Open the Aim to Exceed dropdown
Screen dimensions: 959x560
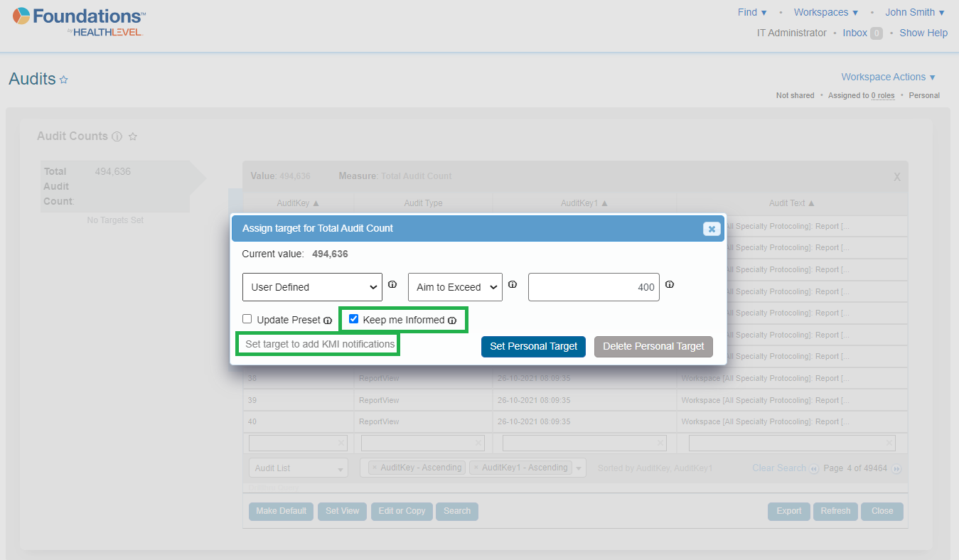click(455, 287)
